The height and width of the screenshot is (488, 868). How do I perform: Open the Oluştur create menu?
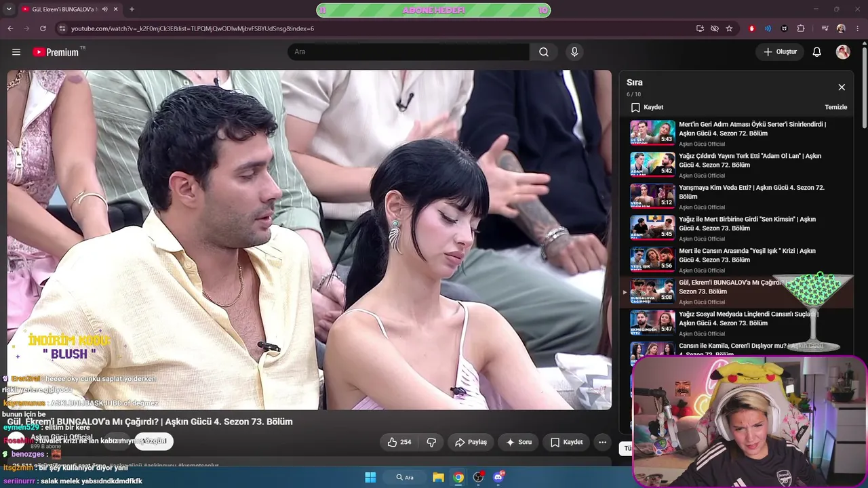(x=780, y=52)
